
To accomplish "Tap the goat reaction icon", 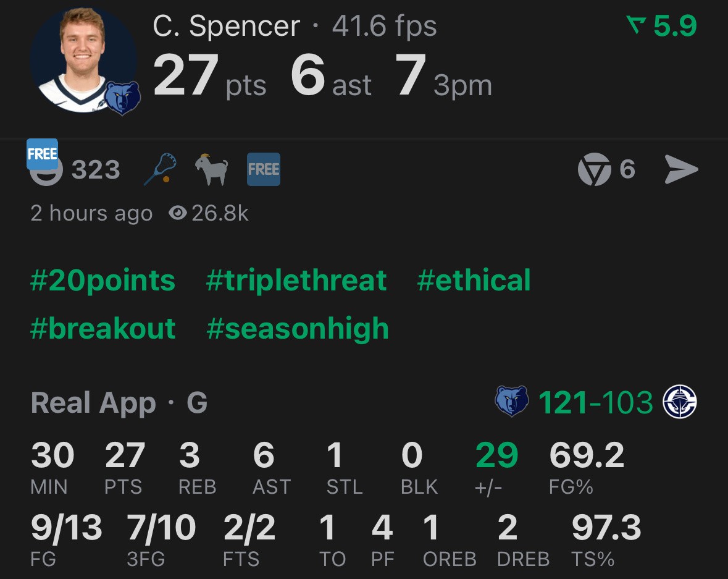I will [x=212, y=169].
